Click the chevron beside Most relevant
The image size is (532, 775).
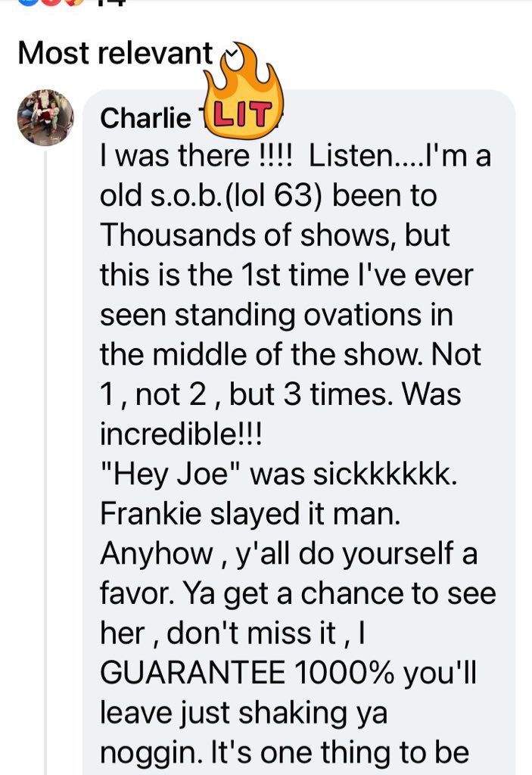(x=232, y=54)
